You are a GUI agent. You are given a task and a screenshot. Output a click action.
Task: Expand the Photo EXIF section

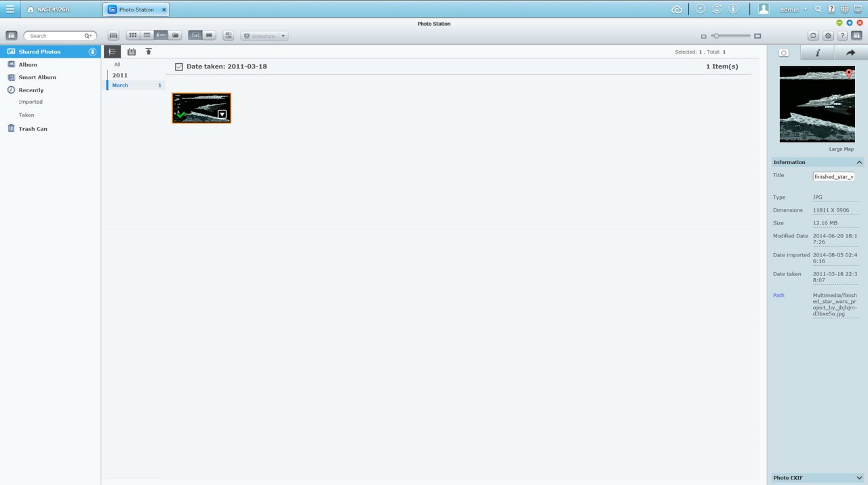click(x=859, y=478)
